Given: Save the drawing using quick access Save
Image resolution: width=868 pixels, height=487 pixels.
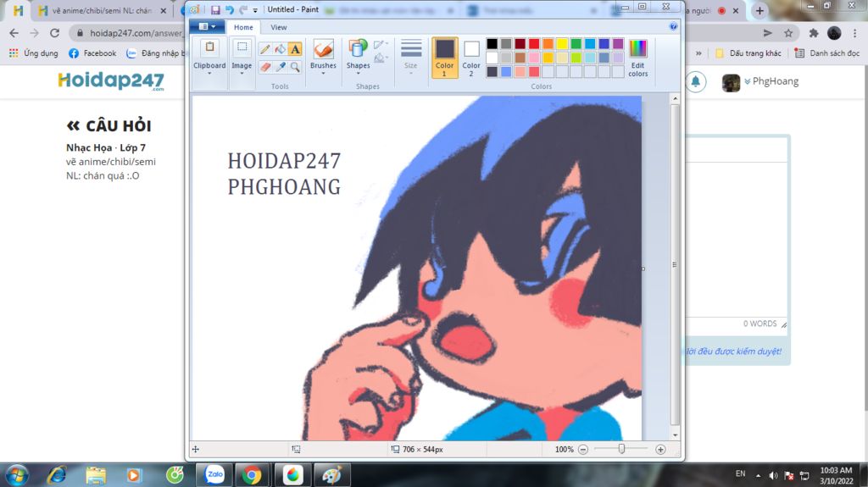Looking at the screenshot, I should pyautogui.click(x=215, y=9).
